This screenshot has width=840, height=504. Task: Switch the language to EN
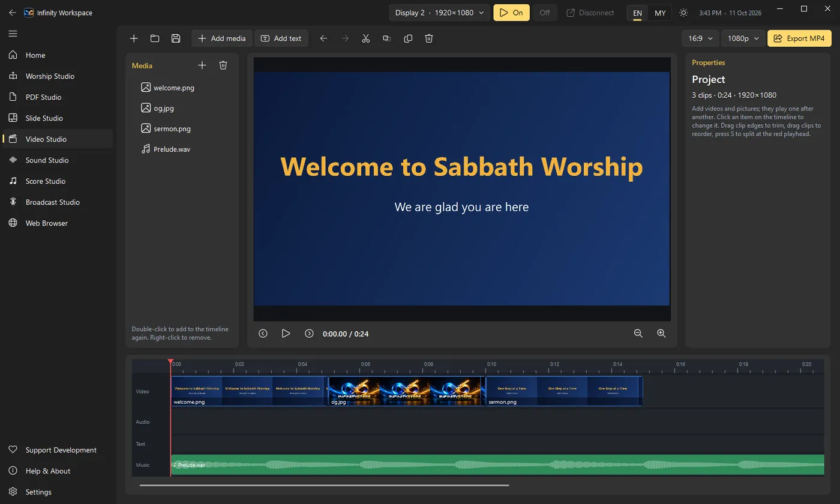(x=637, y=13)
